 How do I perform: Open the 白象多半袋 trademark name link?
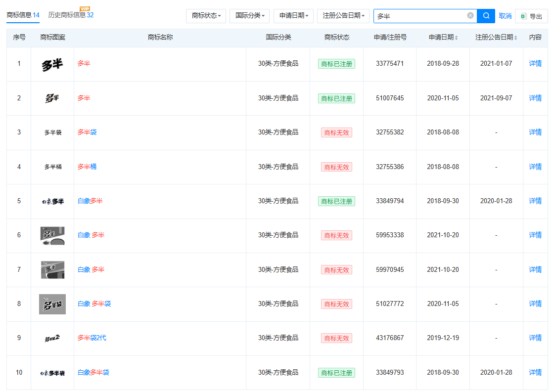pyautogui.click(x=93, y=372)
